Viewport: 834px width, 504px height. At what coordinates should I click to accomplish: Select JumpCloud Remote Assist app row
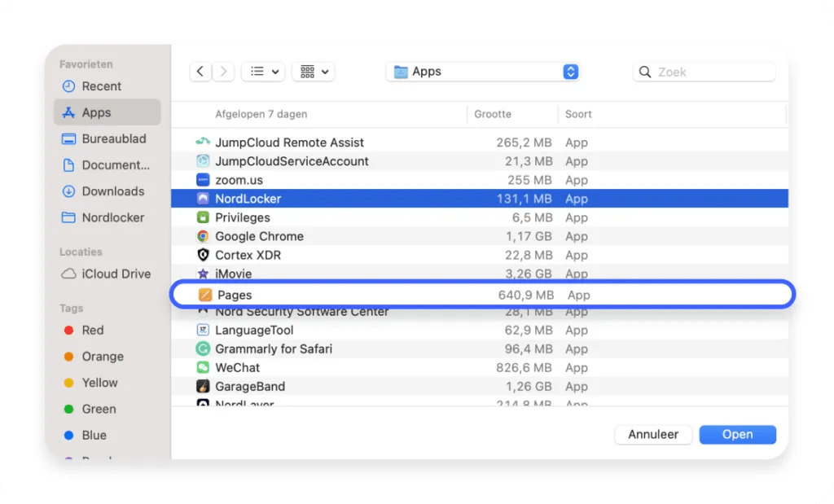480,142
